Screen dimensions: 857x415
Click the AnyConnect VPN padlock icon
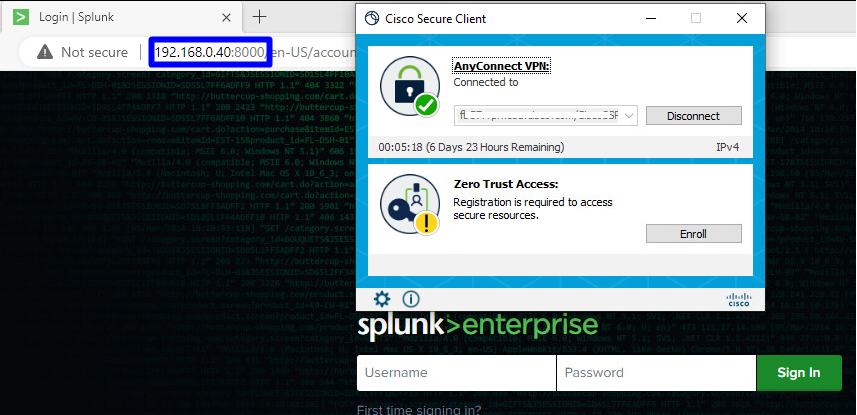coord(410,86)
